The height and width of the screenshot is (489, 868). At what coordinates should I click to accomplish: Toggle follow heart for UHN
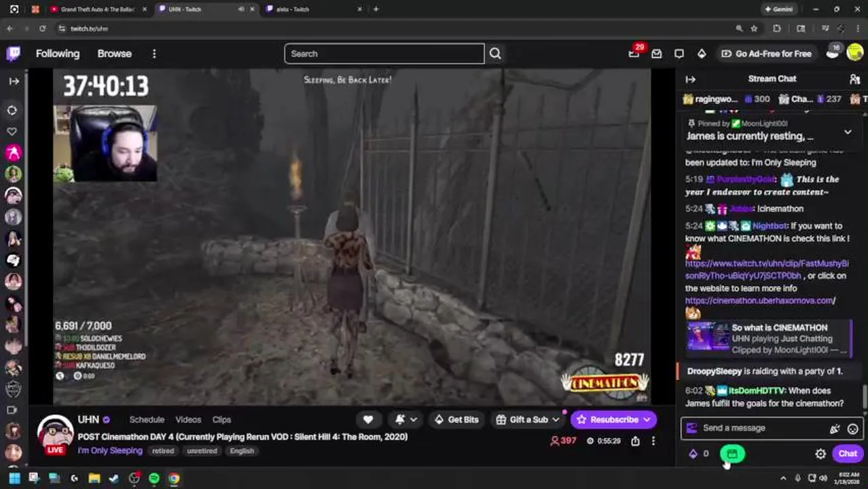[368, 420]
